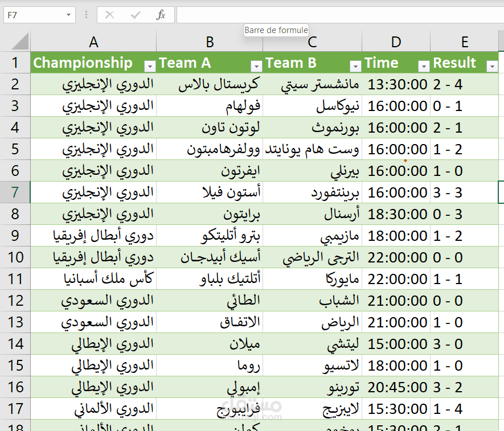Select cell لوتون تاون in row 4
504x431 pixels.
210,128
